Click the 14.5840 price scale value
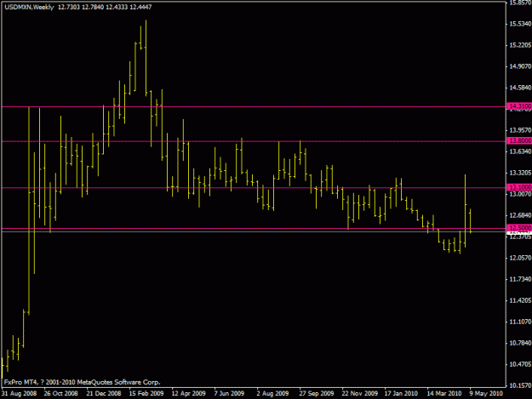 coord(520,88)
